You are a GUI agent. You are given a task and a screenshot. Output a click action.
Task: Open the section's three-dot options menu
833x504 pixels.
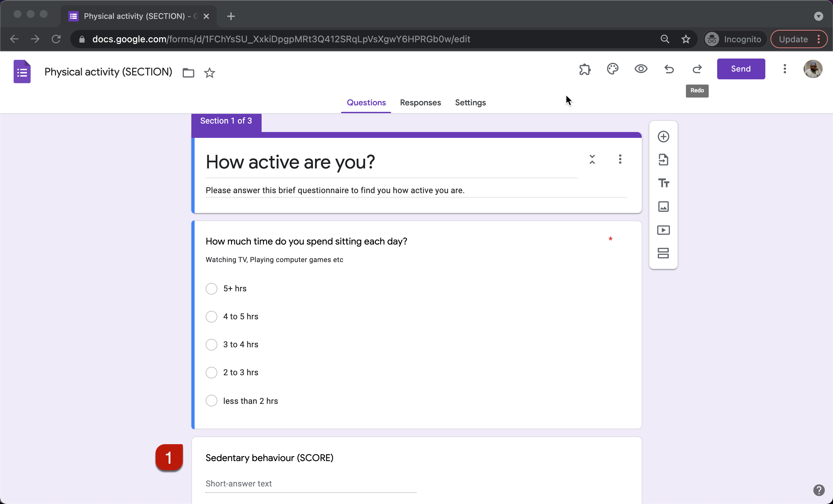(x=620, y=159)
